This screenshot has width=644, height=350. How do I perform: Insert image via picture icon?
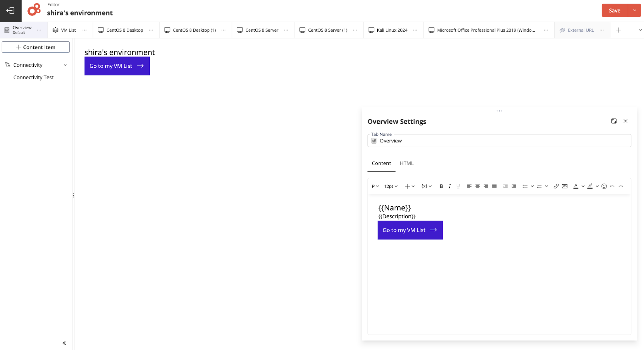[565, 186]
